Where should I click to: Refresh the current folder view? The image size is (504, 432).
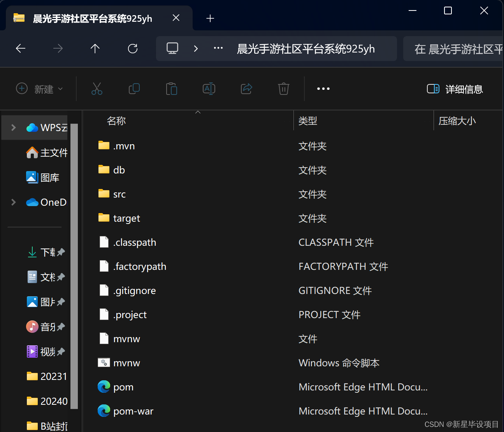(x=133, y=49)
